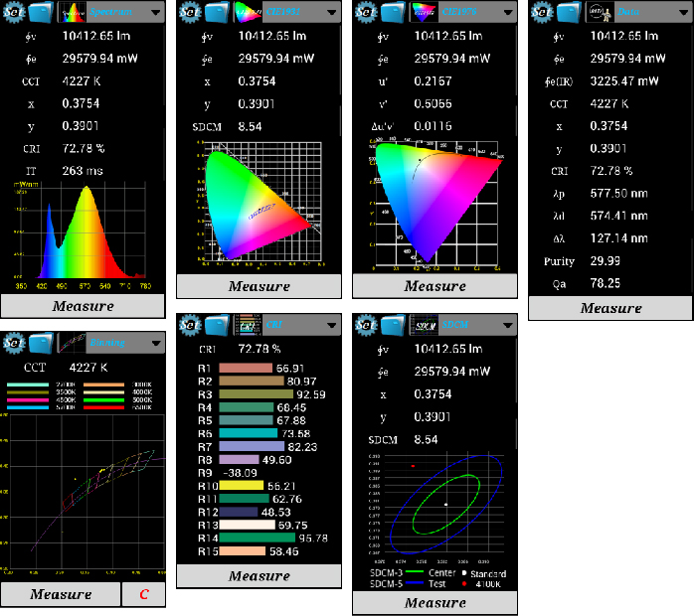Select IT value 263 ms
This screenshot has width=695, height=616.
(83, 171)
